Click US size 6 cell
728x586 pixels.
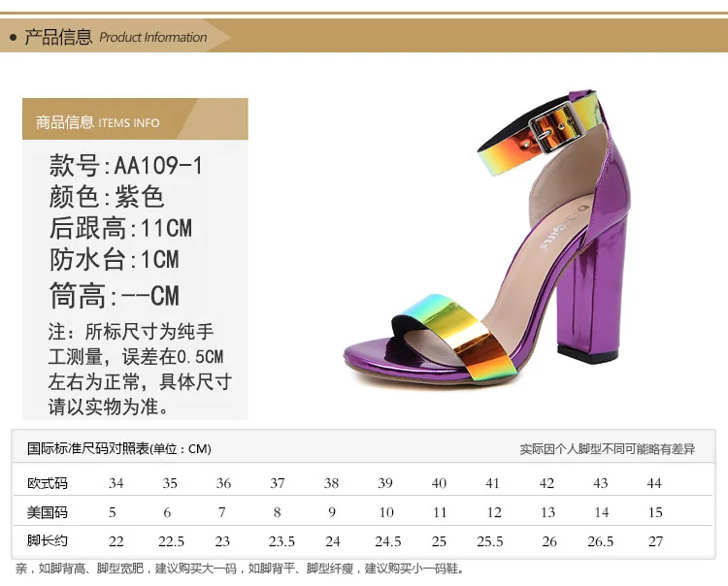[x=167, y=512]
